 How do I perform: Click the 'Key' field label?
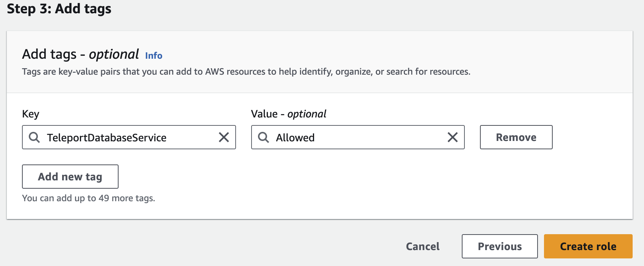click(31, 114)
